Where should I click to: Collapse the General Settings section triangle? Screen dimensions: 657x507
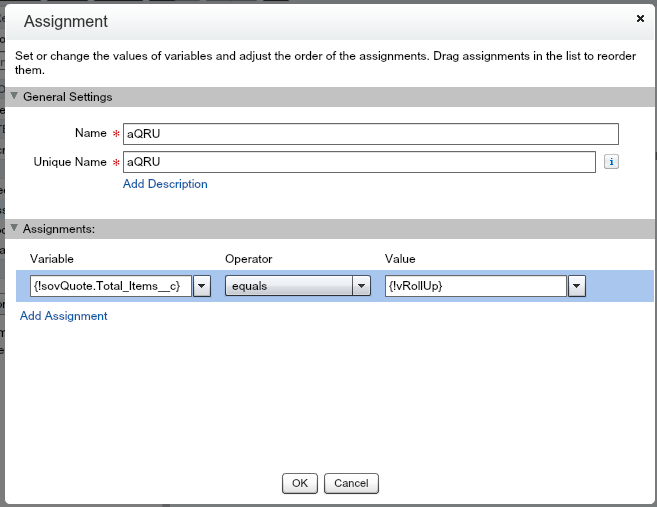coord(15,97)
